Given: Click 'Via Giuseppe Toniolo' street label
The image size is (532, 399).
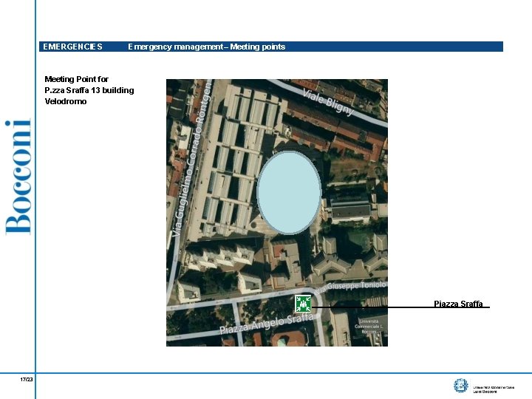Looking at the screenshot, I should pyautogui.click(x=351, y=287).
